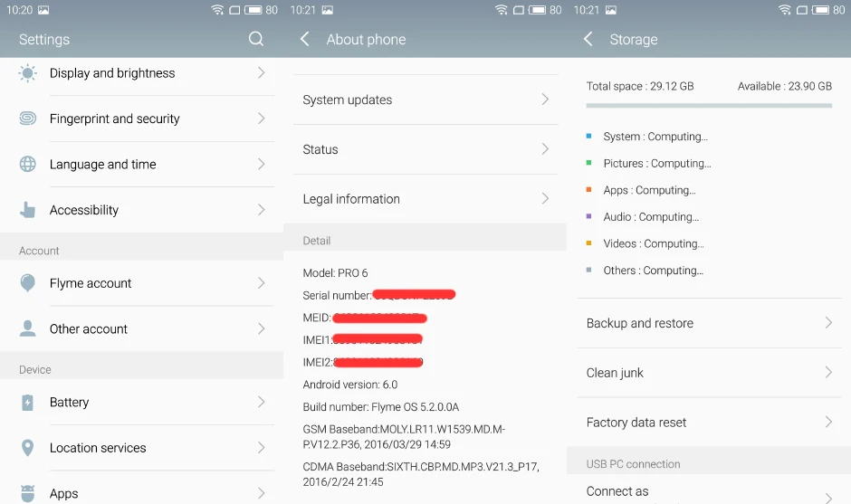The height and width of the screenshot is (504, 851).
Task: Tap picture notification icon on Settings status bar
Action: pyautogui.click(x=43, y=10)
